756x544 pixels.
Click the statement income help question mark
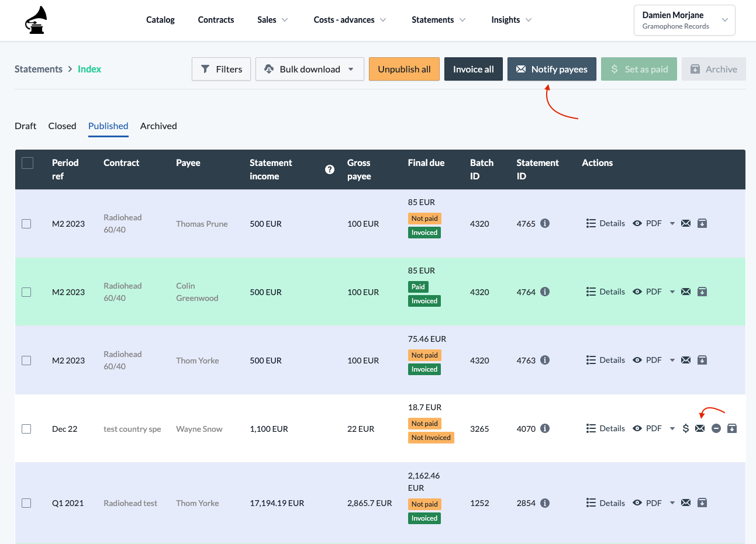click(x=330, y=169)
